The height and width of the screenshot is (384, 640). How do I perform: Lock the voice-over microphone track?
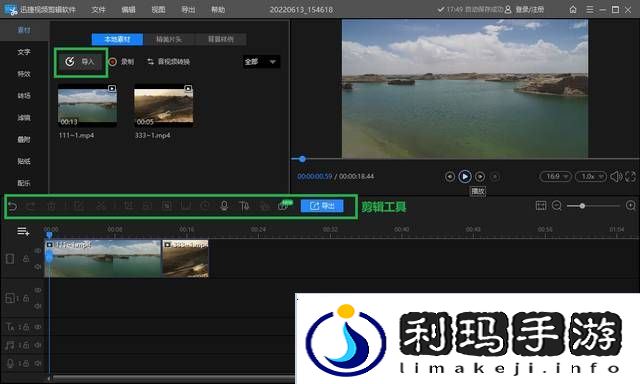click(x=25, y=363)
